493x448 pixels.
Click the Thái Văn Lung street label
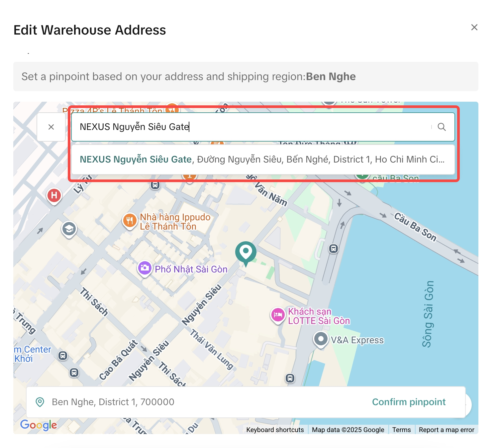212,349
